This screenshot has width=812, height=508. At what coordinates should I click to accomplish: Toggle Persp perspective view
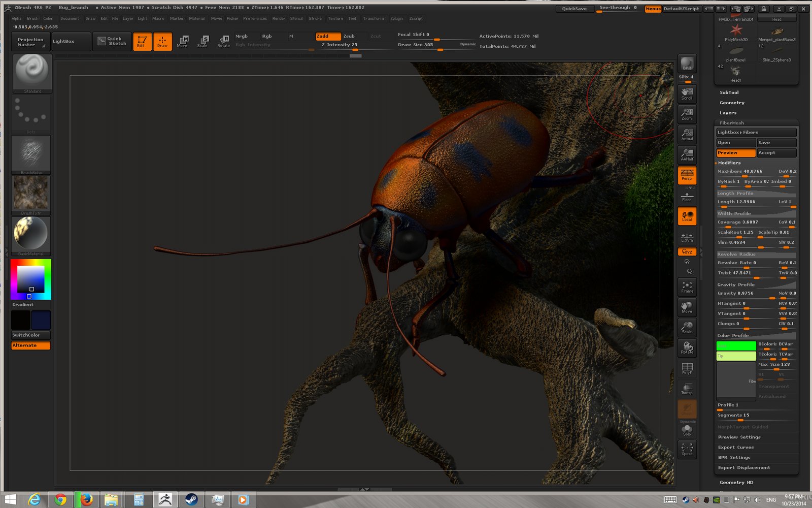pos(687,175)
